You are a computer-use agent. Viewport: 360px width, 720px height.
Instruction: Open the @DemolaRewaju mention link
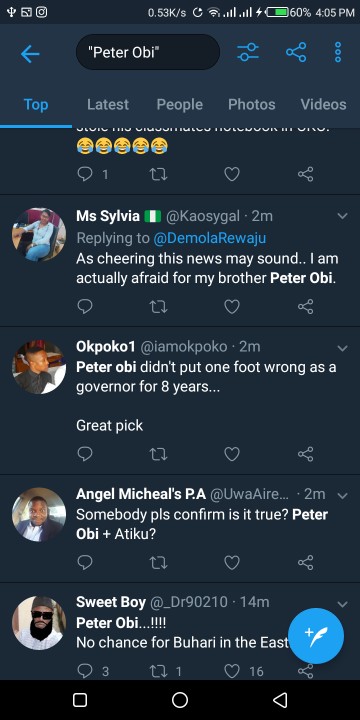(209, 238)
